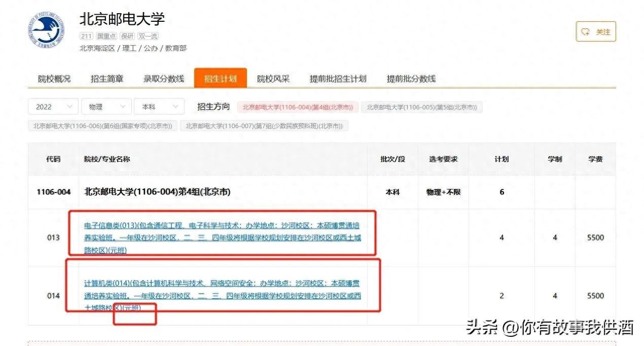
Task: Expand the 本科 level dropdown
Action: coord(159,107)
